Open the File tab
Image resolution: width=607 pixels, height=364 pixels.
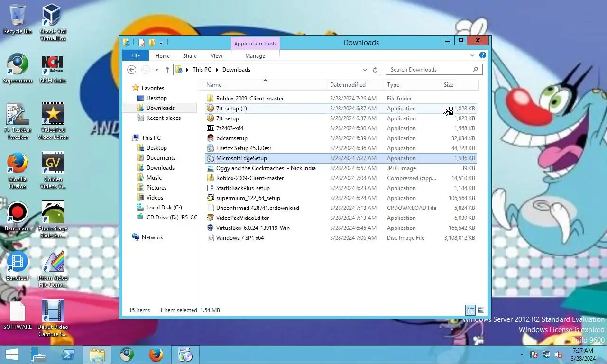(x=136, y=55)
